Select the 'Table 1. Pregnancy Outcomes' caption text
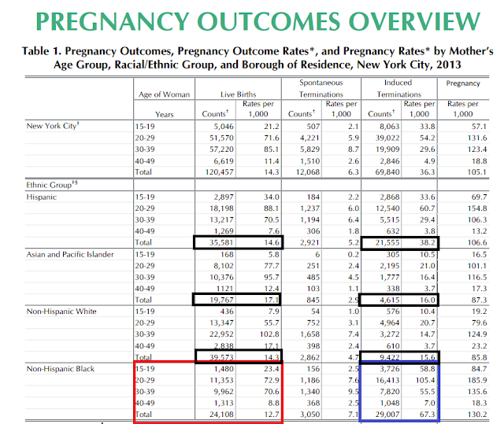This screenshot has width=504, height=424. (x=258, y=57)
